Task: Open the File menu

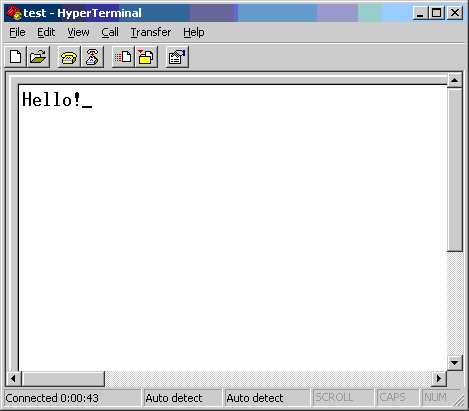Action: click(17, 32)
